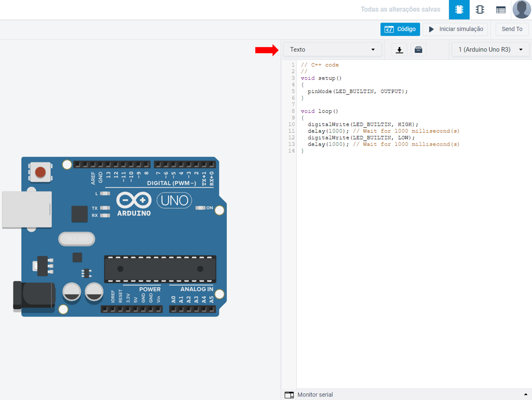Expand the Arduino Uno R3 board dropdown

pos(490,50)
